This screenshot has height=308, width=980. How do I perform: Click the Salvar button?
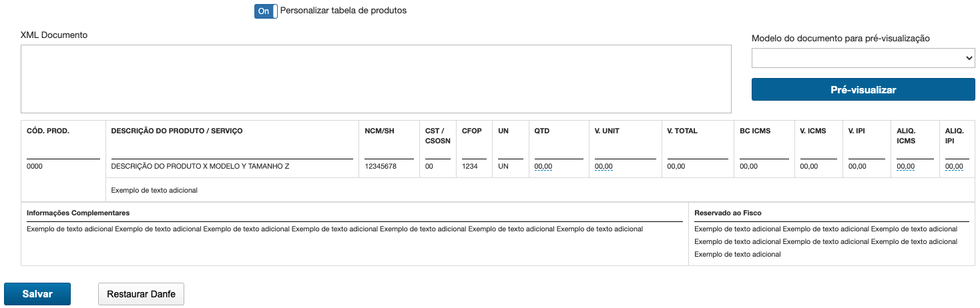37,294
